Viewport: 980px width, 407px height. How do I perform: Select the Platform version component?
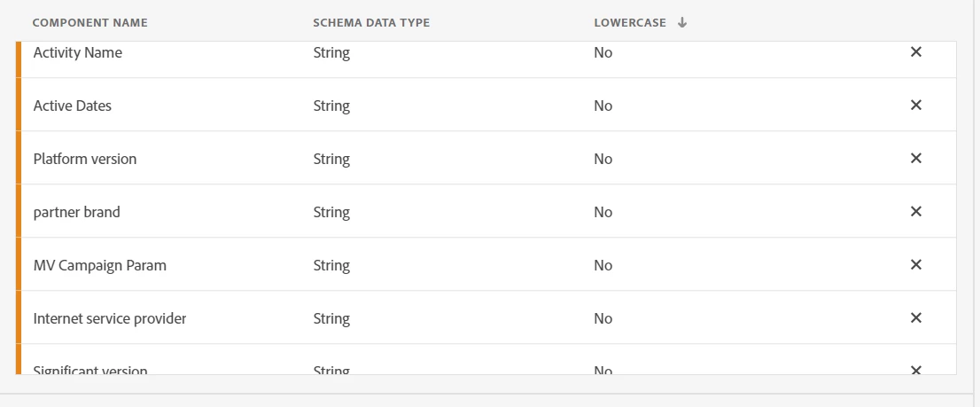85,159
